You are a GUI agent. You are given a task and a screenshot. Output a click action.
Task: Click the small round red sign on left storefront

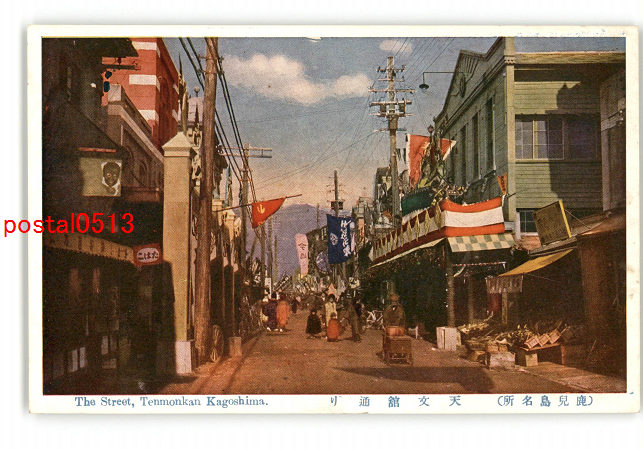[147, 255]
